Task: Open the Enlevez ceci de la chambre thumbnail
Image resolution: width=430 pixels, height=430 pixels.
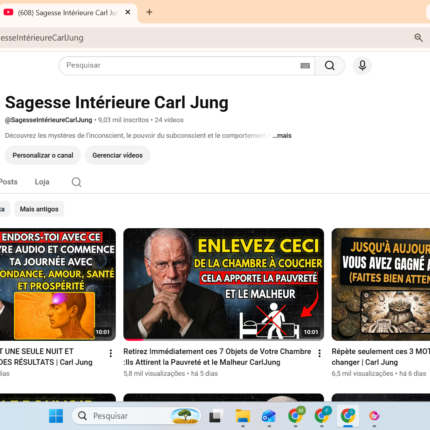Action: point(224,284)
